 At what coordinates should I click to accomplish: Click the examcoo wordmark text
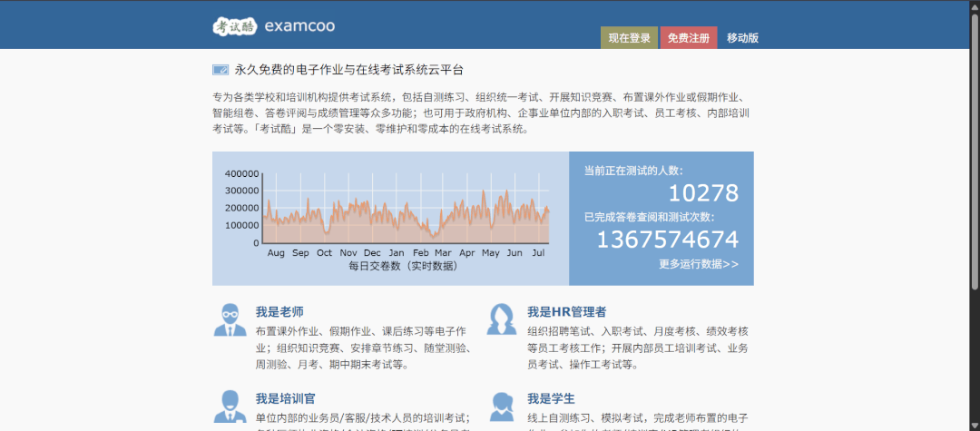coord(300,25)
